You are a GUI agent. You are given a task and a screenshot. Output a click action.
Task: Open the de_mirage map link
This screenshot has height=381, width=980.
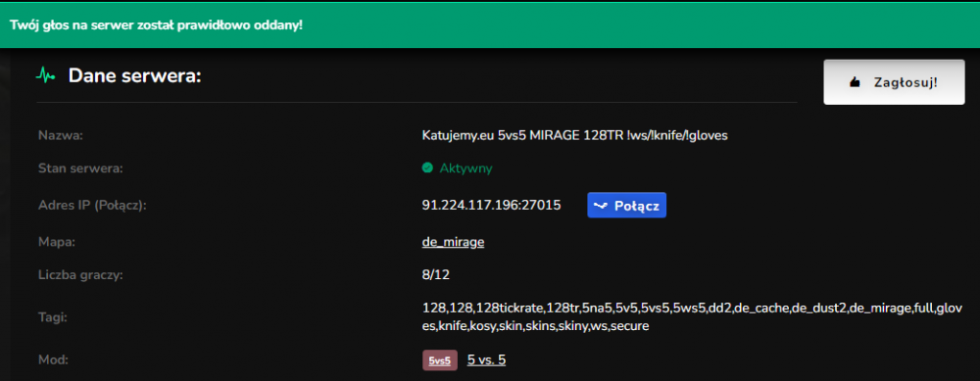click(x=453, y=242)
